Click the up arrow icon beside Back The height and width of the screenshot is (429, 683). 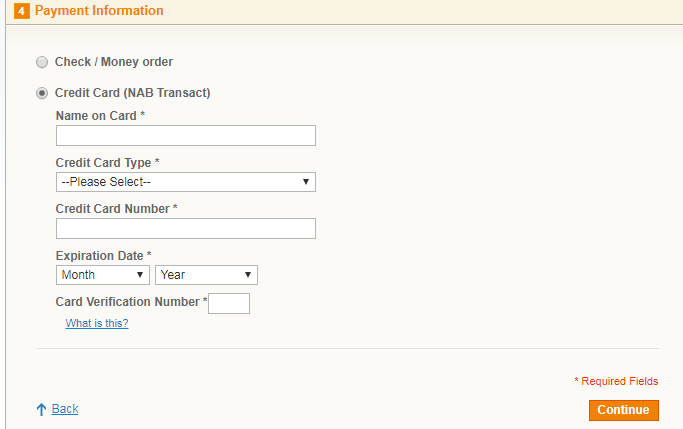click(x=41, y=409)
